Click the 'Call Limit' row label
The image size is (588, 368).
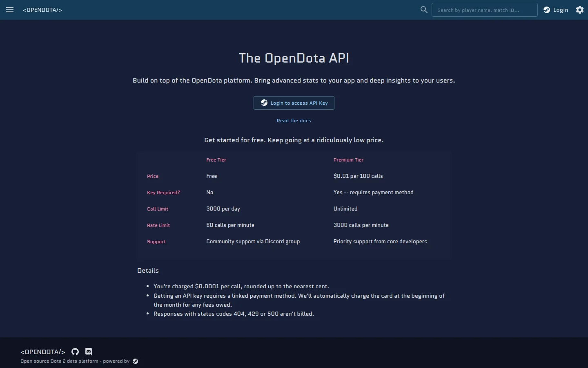[158, 209]
